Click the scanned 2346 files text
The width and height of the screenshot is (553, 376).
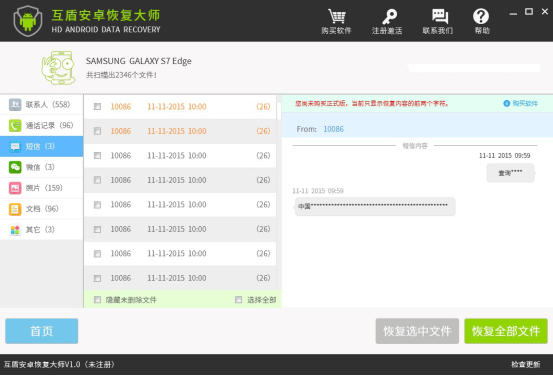pos(121,75)
